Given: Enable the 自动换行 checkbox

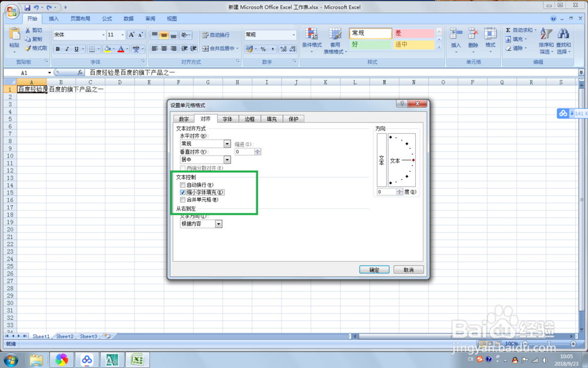Looking at the screenshot, I should (x=183, y=184).
